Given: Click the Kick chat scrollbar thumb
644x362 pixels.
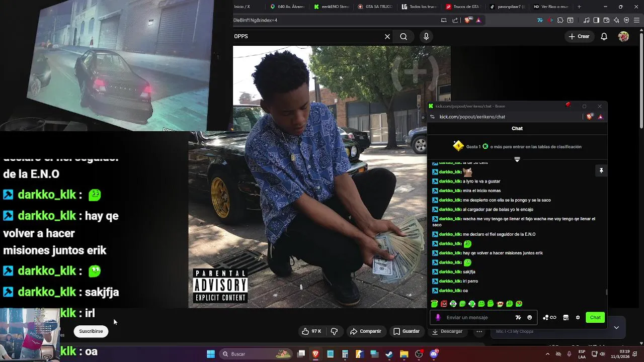Looking at the screenshot, I should [606, 292].
